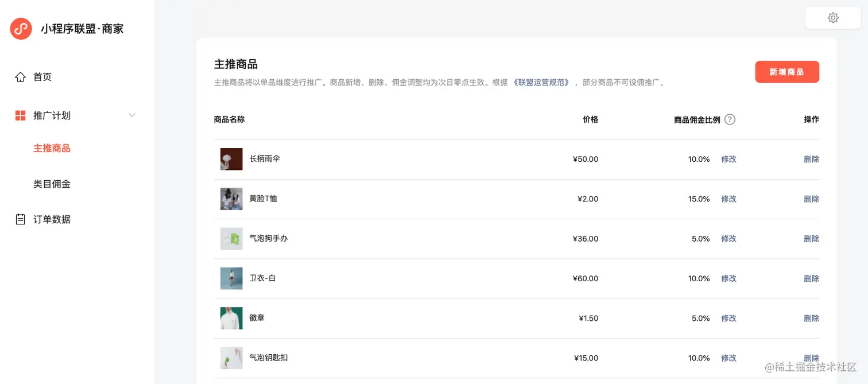Image resolution: width=868 pixels, height=384 pixels.
Task: Navigate to 类目佣金 in the sidebar
Action: (52, 184)
